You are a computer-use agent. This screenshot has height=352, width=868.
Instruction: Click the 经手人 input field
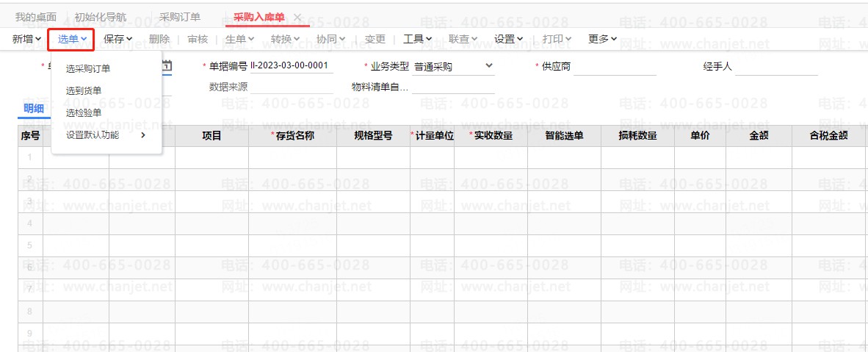(777, 67)
